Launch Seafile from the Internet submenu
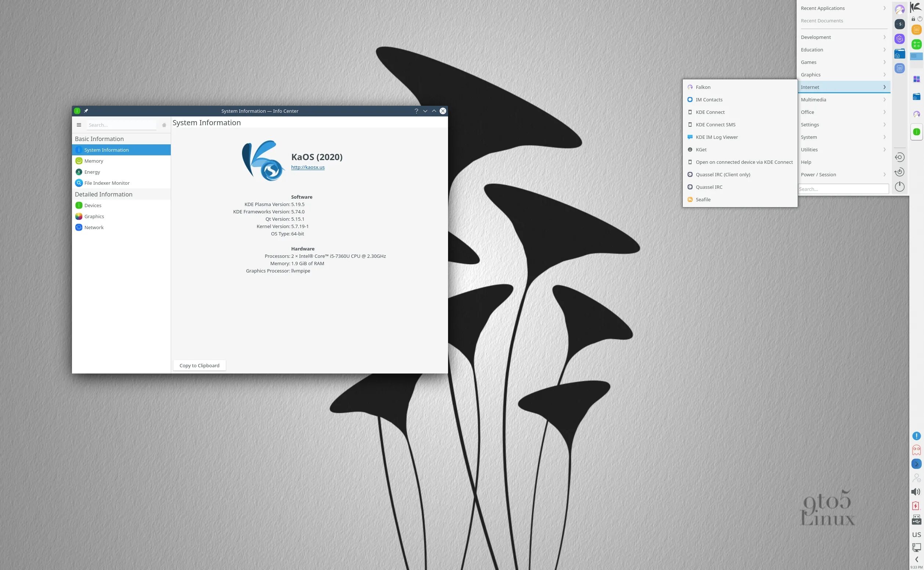The image size is (924, 570). tap(703, 199)
